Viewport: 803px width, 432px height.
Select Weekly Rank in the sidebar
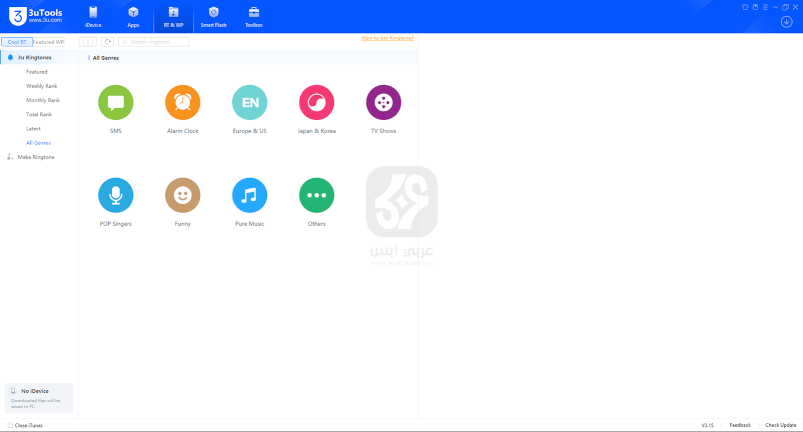point(42,86)
